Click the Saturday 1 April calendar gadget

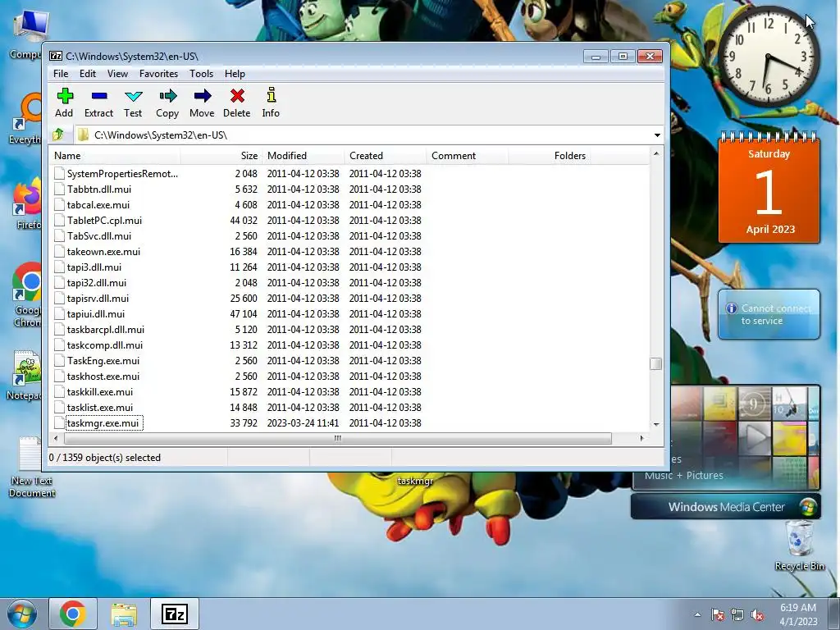coord(769,188)
